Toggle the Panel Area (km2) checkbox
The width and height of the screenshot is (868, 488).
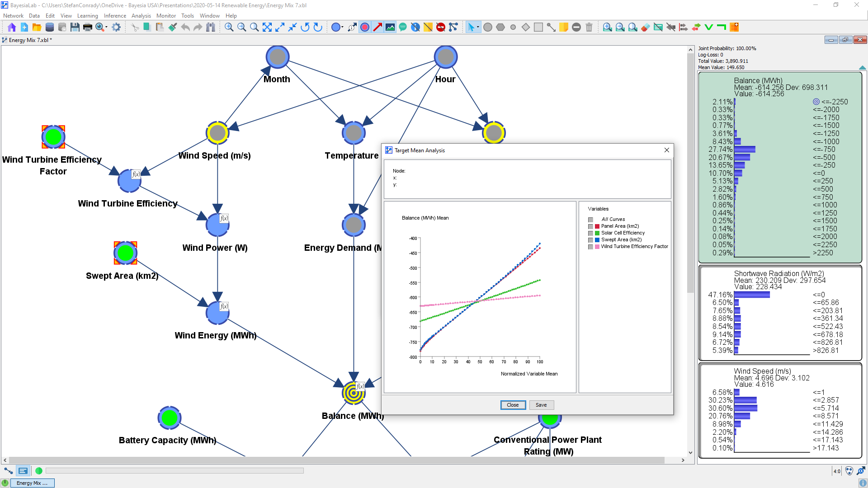(590, 226)
